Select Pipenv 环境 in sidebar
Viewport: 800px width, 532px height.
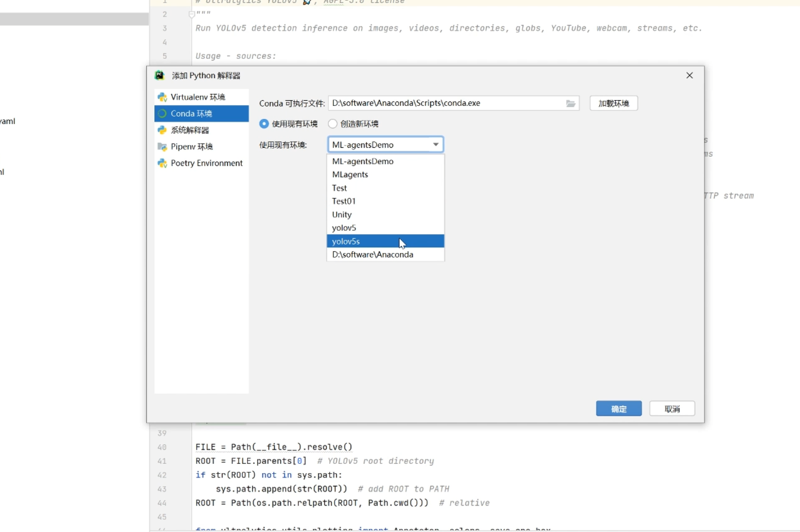coord(201,146)
